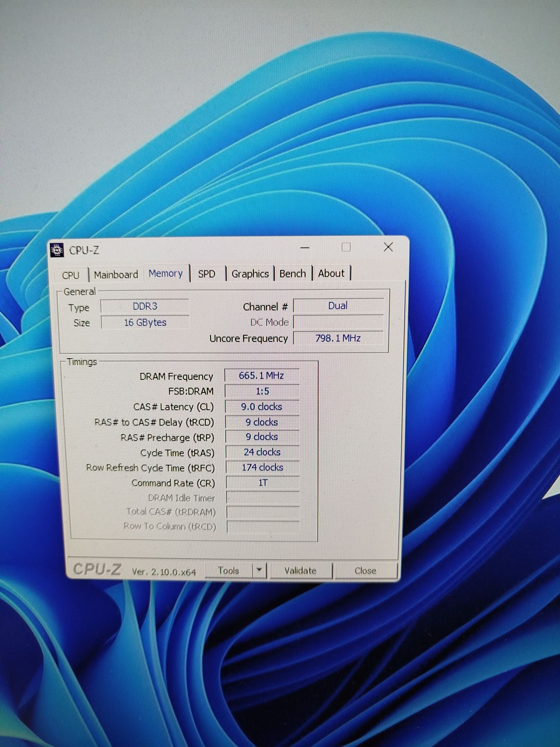Click the empty DRAM Idle Timer field

[x=263, y=498]
